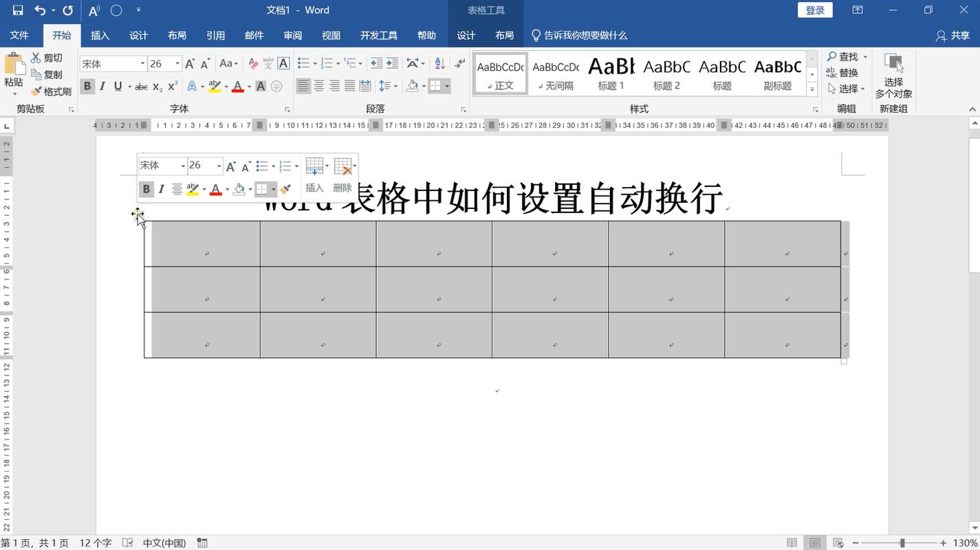This screenshot has height=550, width=980.
Task: Click the 告诉我你想要做什么 search box
Action: tap(579, 35)
